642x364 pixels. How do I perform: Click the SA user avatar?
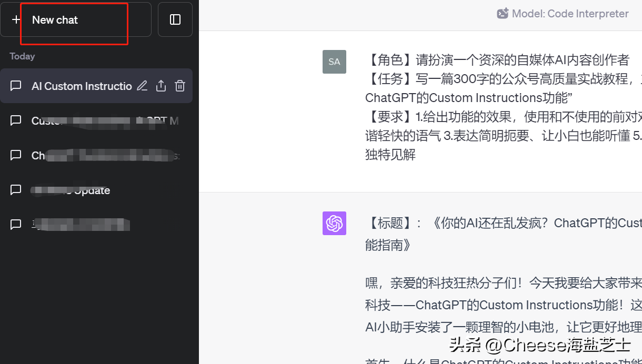point(334,62)
